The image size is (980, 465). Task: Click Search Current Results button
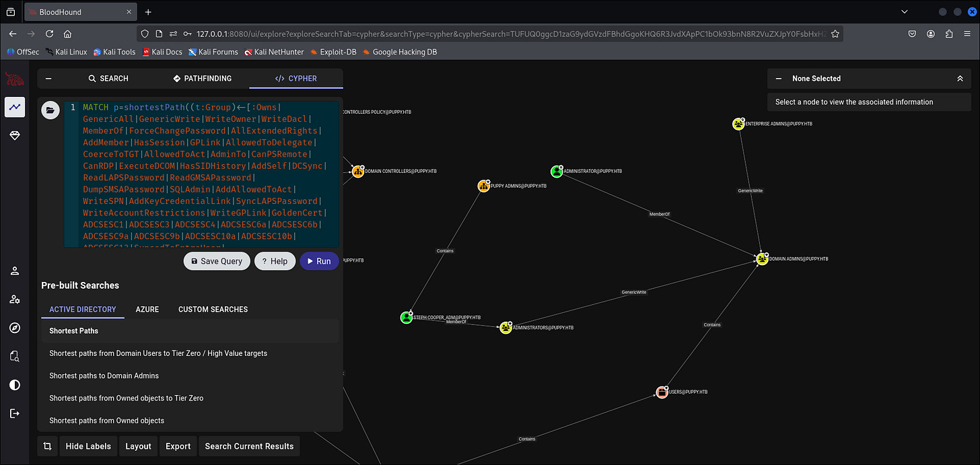tap(250, 446)
